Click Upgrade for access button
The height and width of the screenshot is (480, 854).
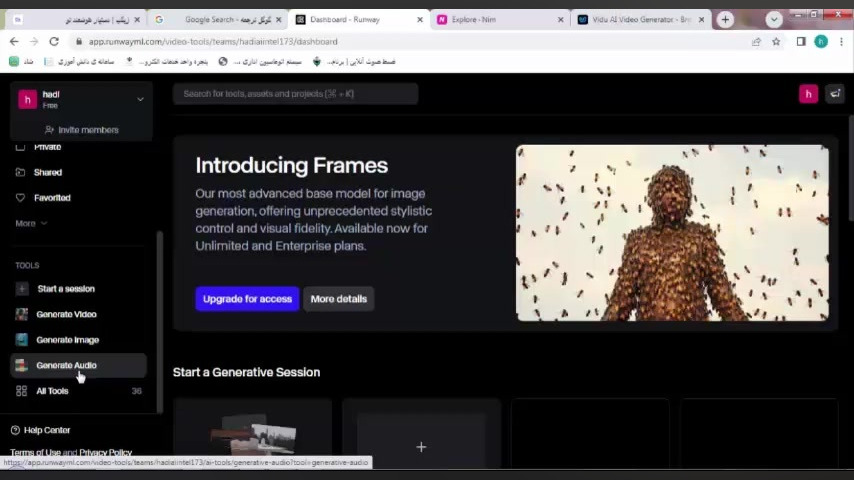247,299
